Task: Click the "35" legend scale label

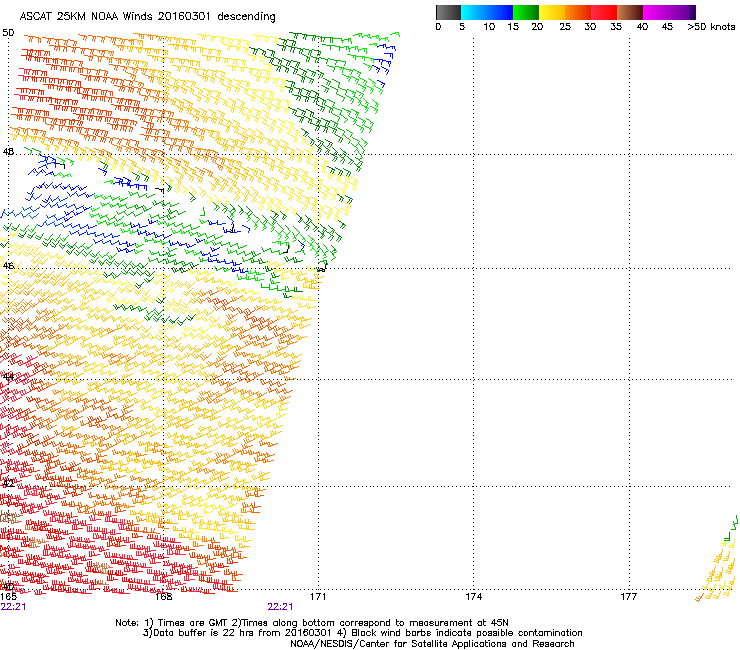Action: (x=616, y=27)
